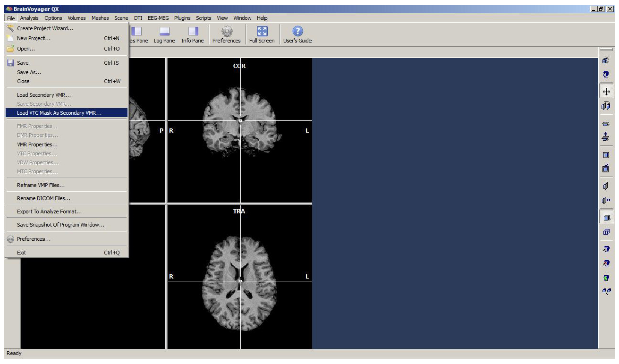The image size is (619, 364).
Task: Click the plane with vertical arrow icon
Action: click(x=606, y=136)
